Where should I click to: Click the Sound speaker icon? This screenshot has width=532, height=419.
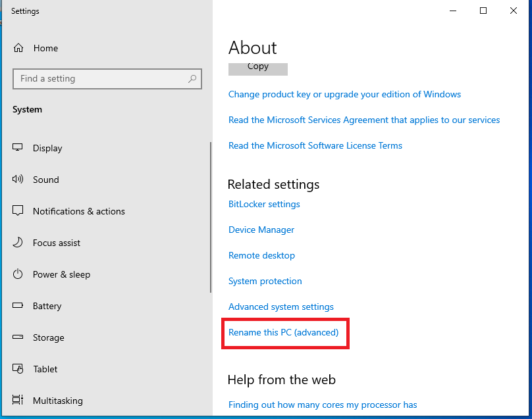point(18,180)
